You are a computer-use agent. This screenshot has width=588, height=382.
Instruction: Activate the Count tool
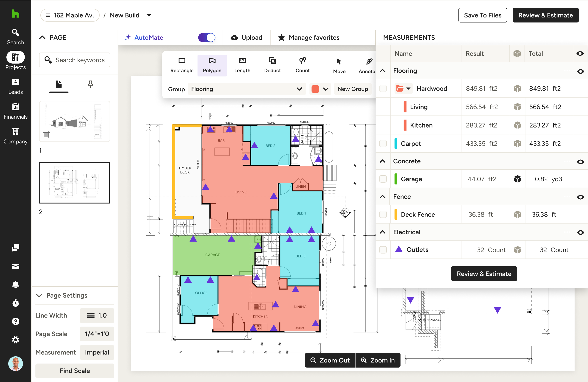(x=302, y=65)
